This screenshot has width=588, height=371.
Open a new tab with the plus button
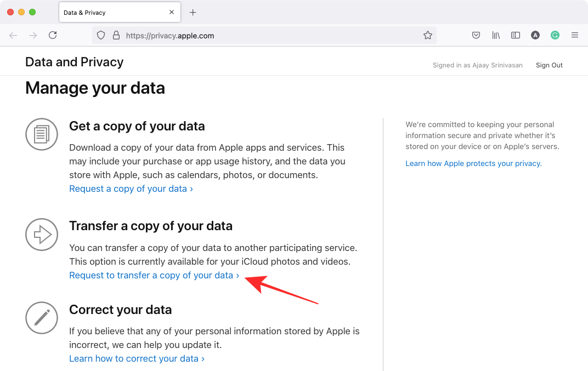tap(193, 13)
